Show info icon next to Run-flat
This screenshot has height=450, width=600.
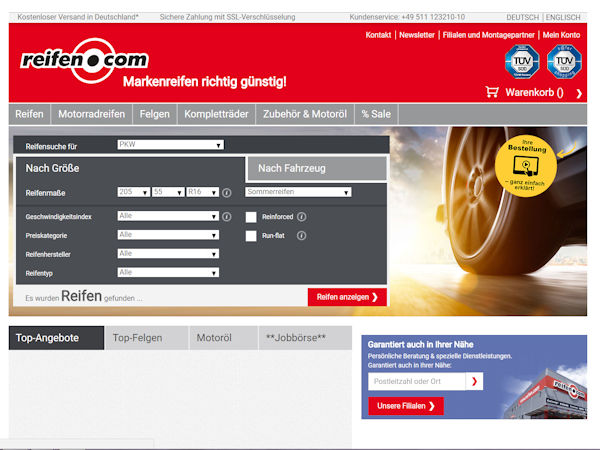(302, 236)
